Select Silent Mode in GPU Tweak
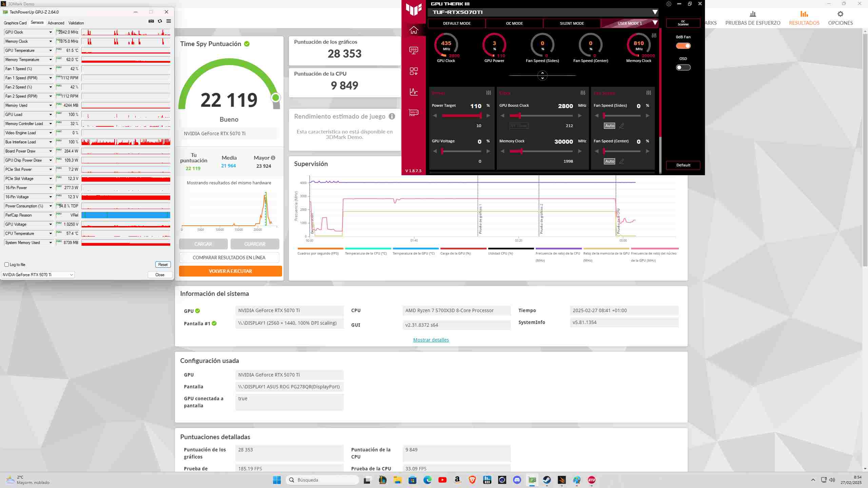This screenshot has height=488, width=868. click(572, 23)
